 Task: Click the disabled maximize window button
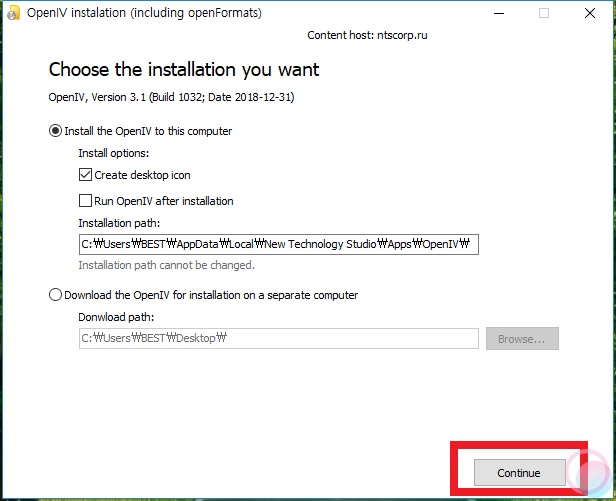pyautogui.click(x=544, y=13)
